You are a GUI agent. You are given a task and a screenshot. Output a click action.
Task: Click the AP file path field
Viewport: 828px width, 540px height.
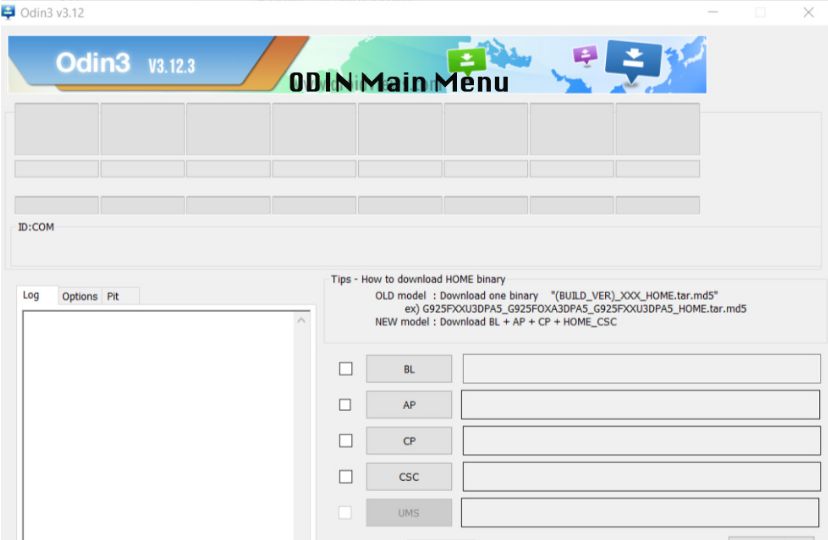(x=640, y=405)
